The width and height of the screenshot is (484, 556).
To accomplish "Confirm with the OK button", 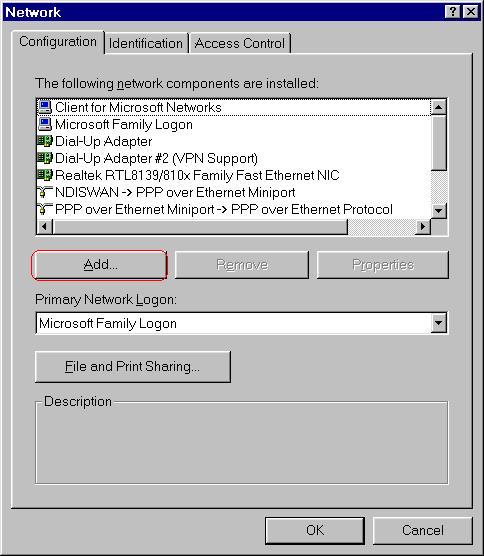I will 315,530.
